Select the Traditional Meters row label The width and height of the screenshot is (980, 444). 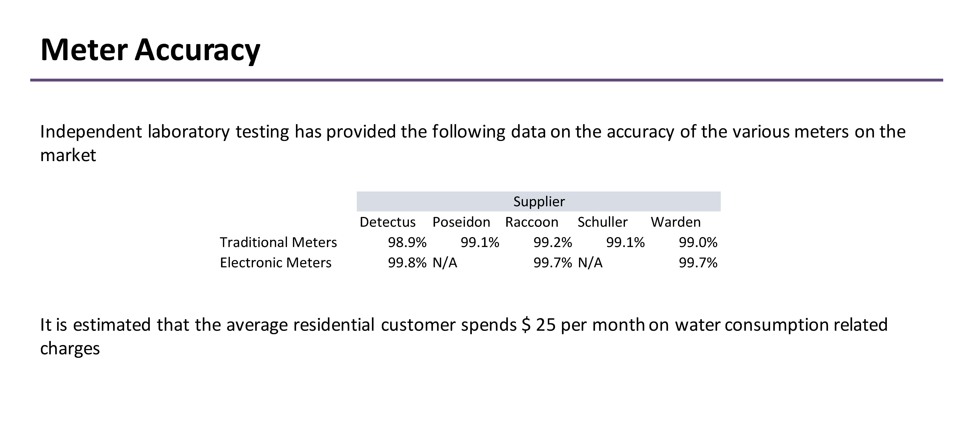click(x=278, y=242)
